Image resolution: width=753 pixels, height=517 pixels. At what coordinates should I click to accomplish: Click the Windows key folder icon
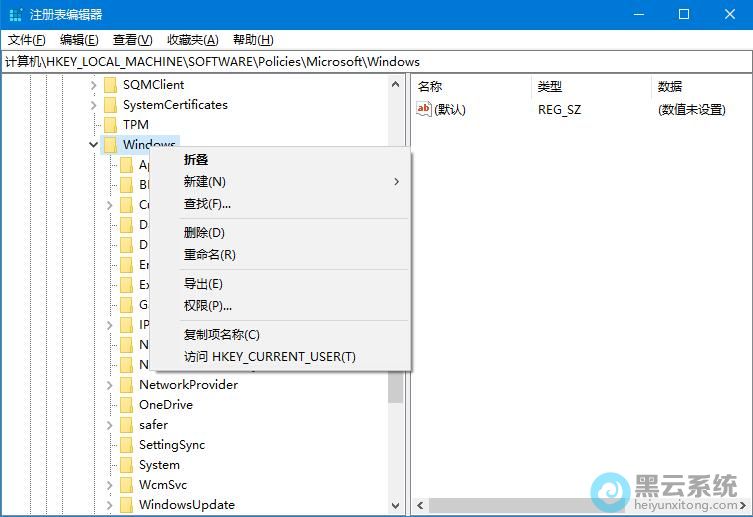coord(110,144)
